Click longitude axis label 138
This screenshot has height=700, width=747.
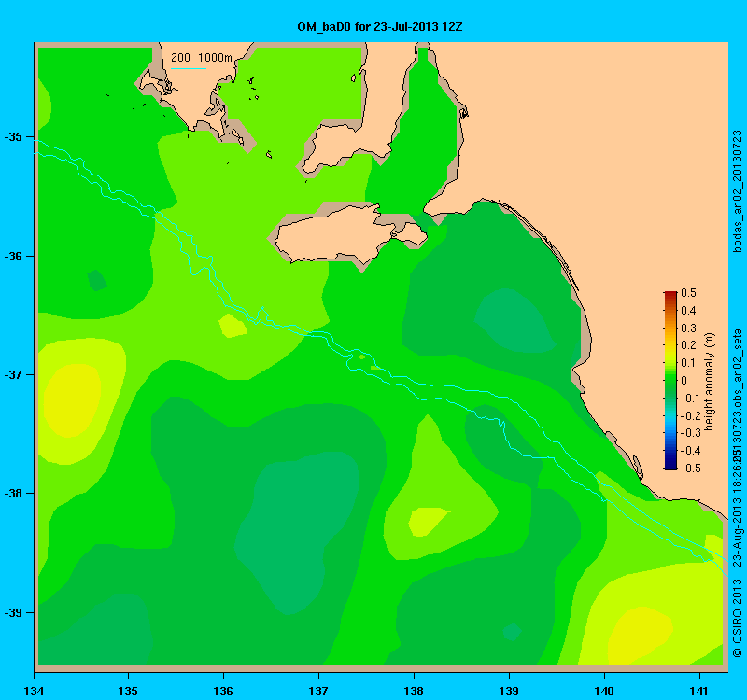414,691
